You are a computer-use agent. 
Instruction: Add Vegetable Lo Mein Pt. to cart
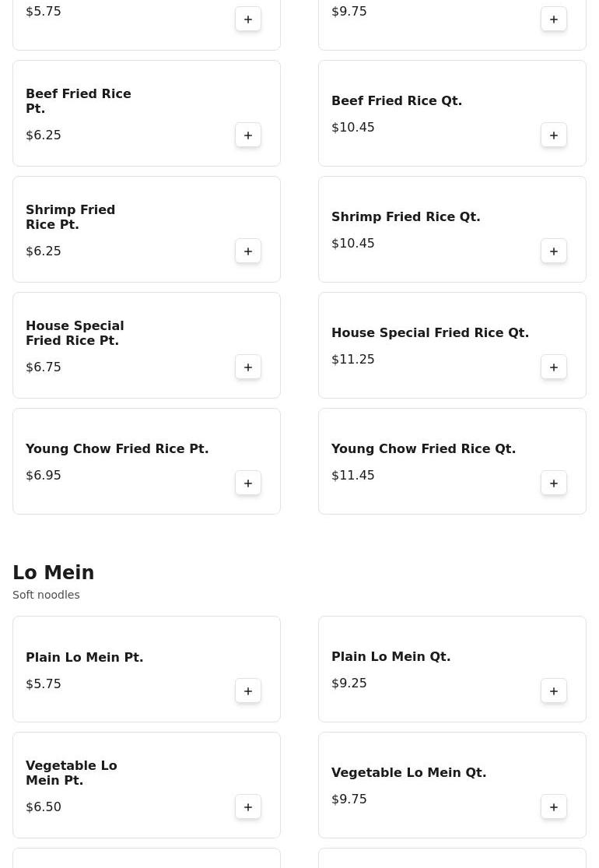click(x=248, y=807)
